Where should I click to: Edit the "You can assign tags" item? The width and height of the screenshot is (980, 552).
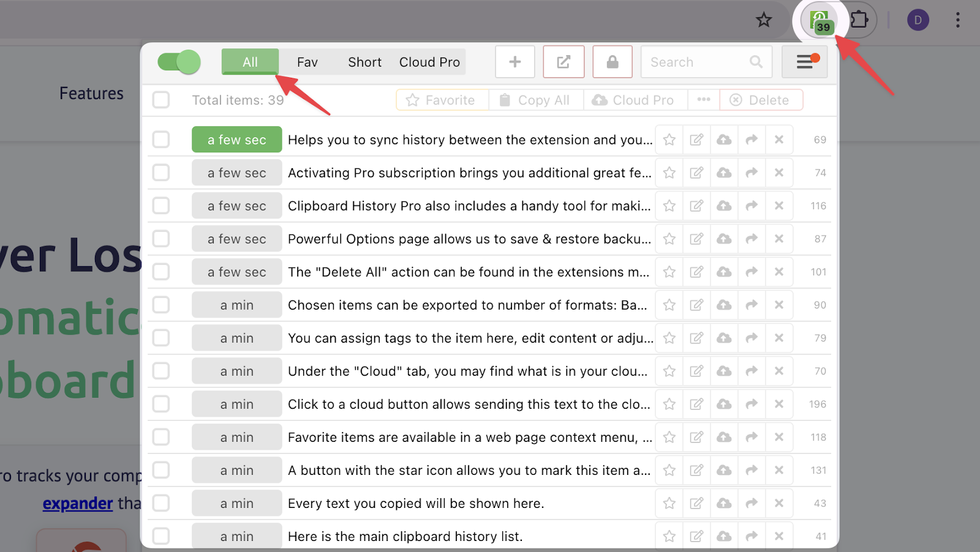pos(696,338)
